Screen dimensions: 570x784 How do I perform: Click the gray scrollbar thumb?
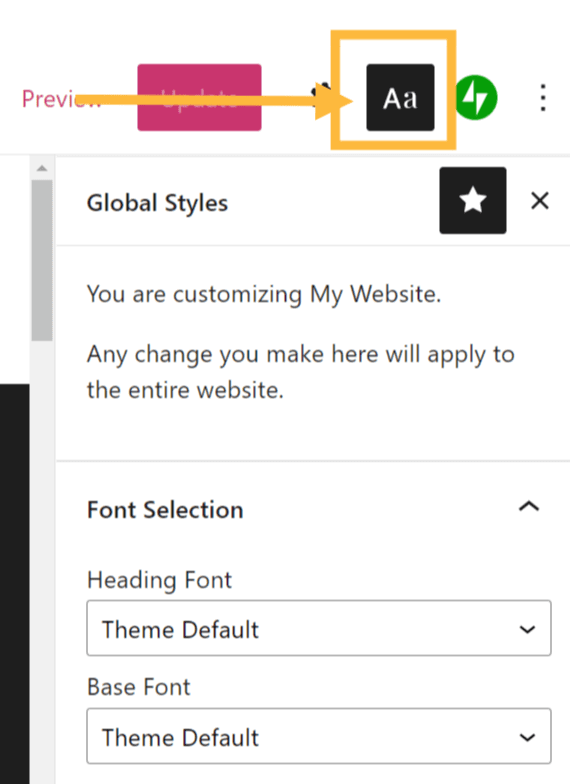[42, 260]
